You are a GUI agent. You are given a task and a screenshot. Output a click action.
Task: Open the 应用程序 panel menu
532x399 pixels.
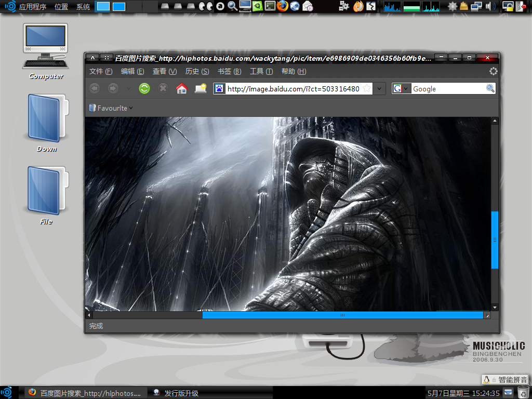pyautogui.click(x=33, y=6)
